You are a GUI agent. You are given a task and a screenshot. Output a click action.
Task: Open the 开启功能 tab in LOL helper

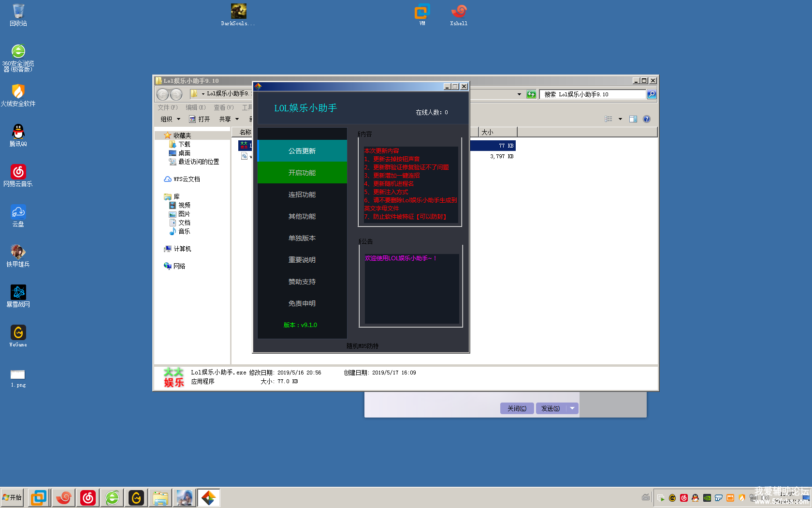[302, 173]
